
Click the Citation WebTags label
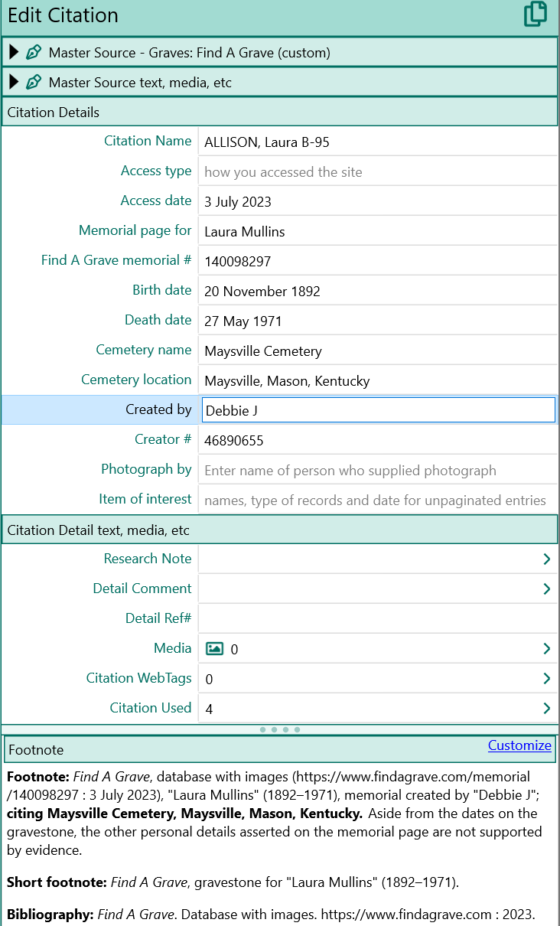point(139,678)
